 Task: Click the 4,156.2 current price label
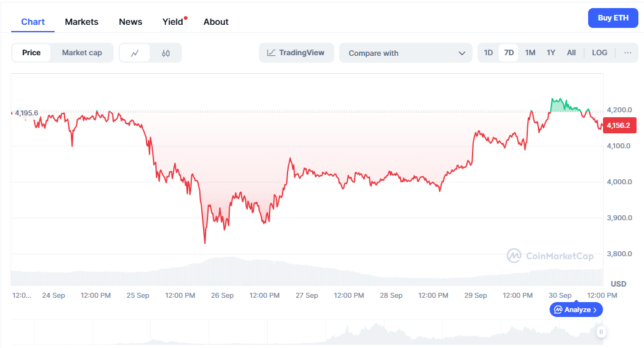coord(619,125)
